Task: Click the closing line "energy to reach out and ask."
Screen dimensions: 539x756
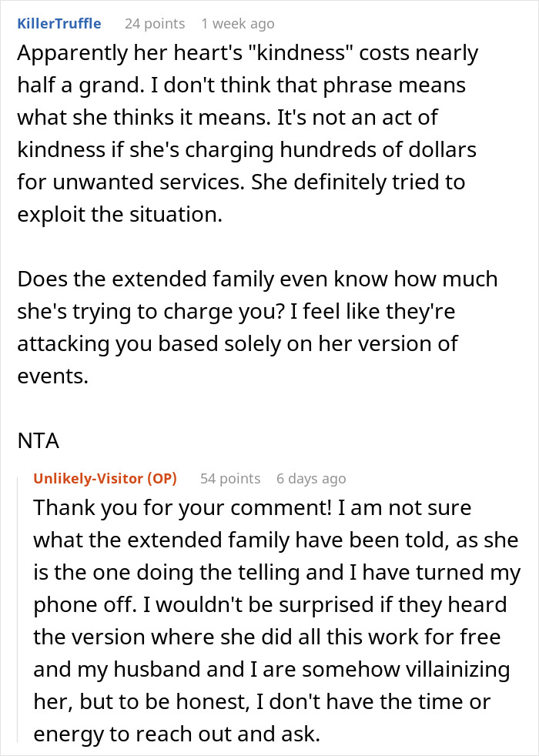Action: (x=177, y=734)
